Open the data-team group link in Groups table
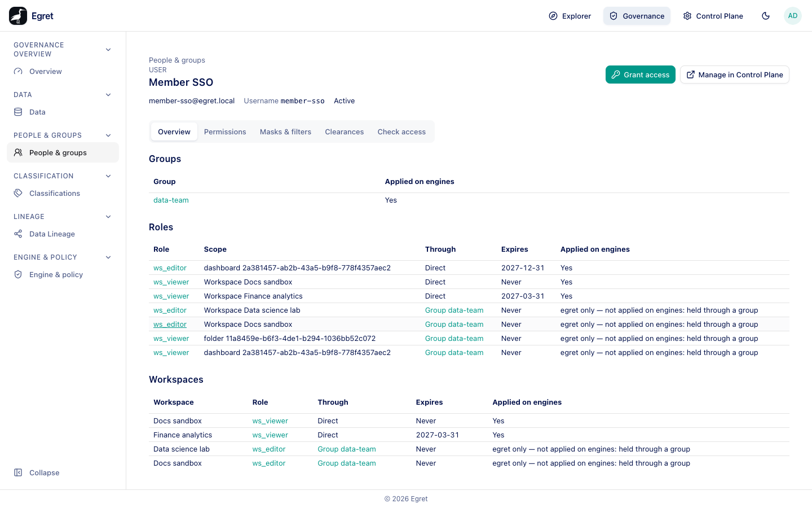Screen dimensions: 812x508 pos(171,200)
